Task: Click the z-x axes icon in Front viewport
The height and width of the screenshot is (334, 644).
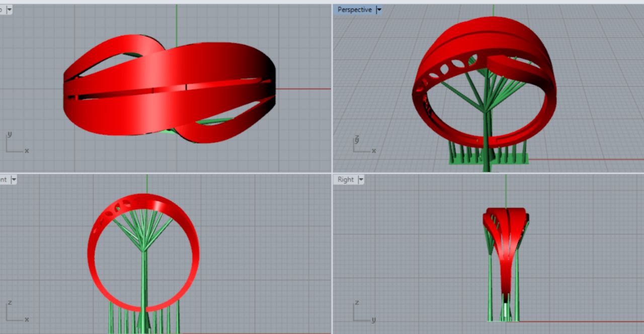Action: pyautogui.click(x=16, y=313)
